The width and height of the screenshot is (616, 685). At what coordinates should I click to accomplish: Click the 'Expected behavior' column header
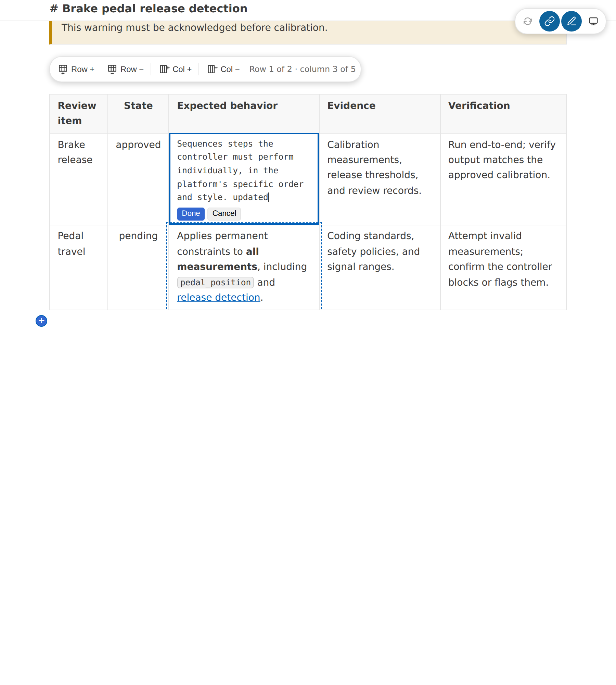coord(244,114)
